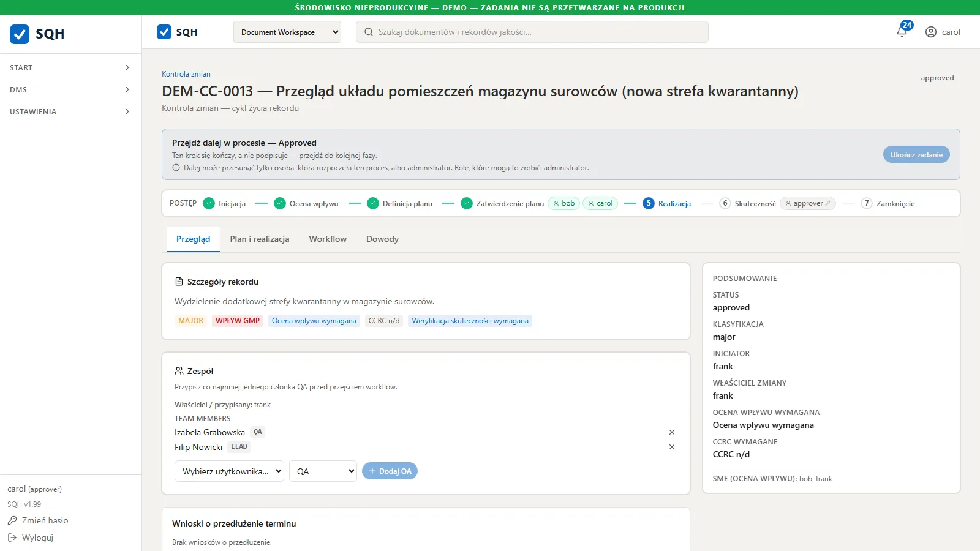Image resolution: width=980 pixels, height=551 pixels.
Task: Select step 7 Zamknięcie circle
Action: click(x=867, y=203)
